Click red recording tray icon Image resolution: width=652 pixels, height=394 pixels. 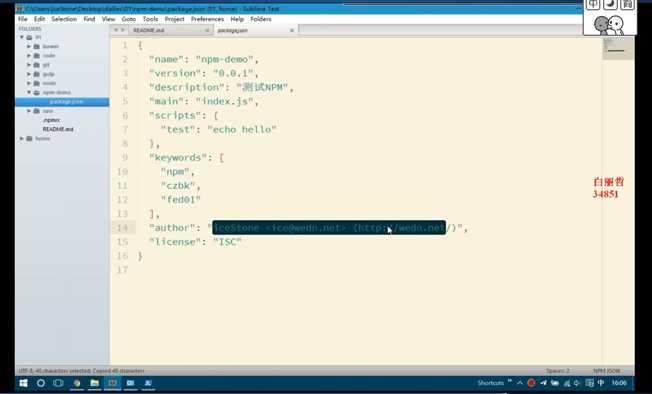click(x=531, y=383)
